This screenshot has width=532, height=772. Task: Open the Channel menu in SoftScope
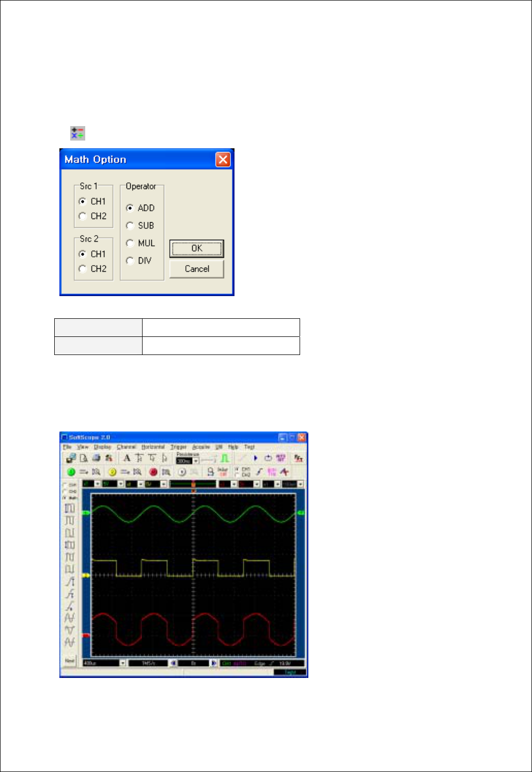click(x=127, y=447)
